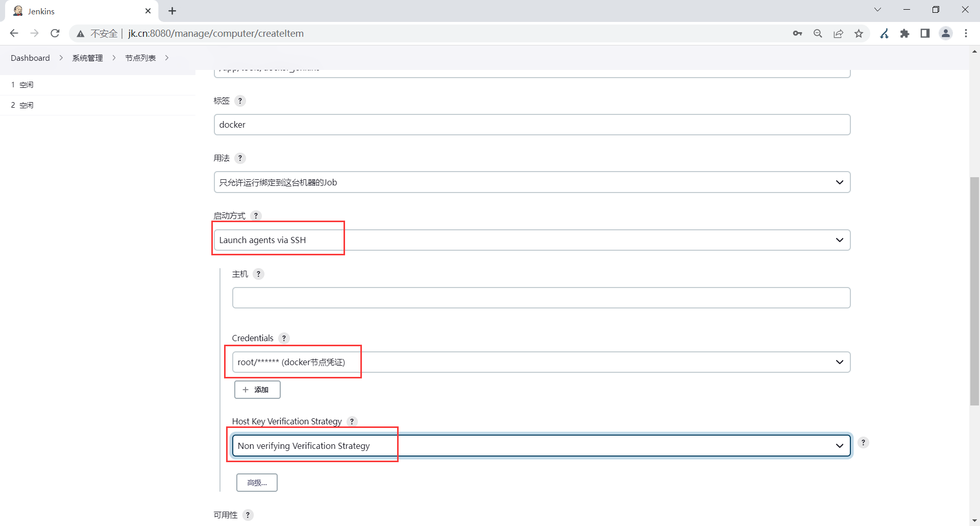Open a new browser tab

(173, 11)
